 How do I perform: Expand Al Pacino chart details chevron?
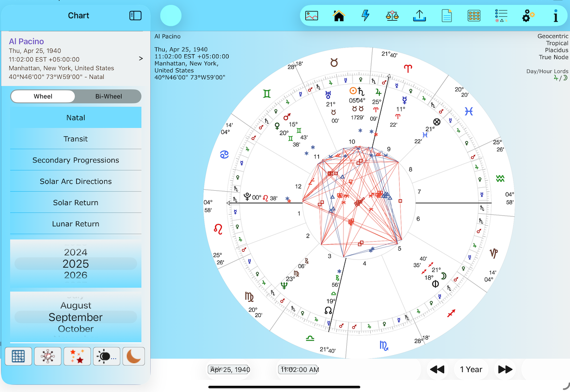tap(141, 59)
